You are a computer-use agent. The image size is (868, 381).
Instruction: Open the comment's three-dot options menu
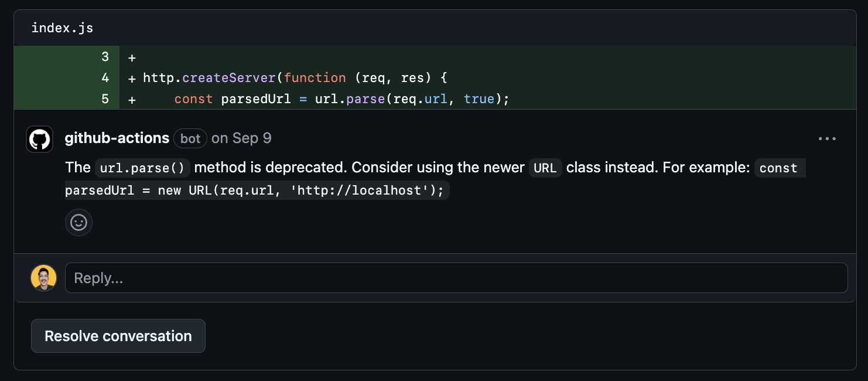pos(827,139)
